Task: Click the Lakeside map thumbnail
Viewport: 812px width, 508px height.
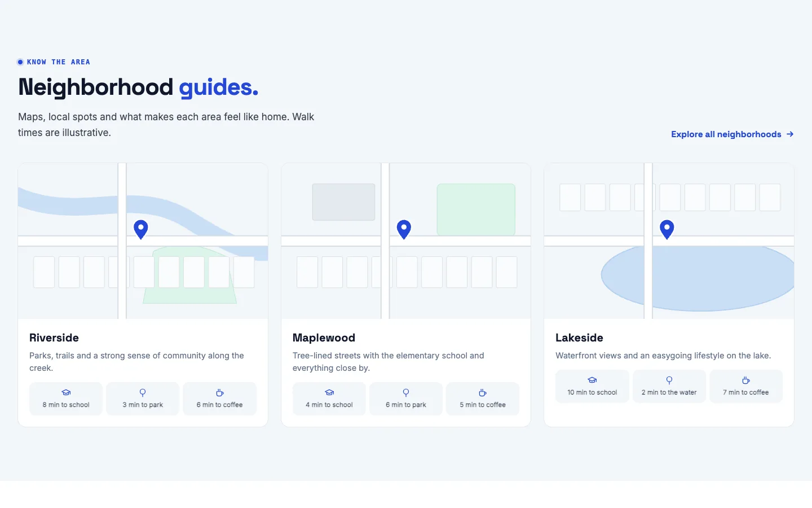Action: [x=669, y=241]
